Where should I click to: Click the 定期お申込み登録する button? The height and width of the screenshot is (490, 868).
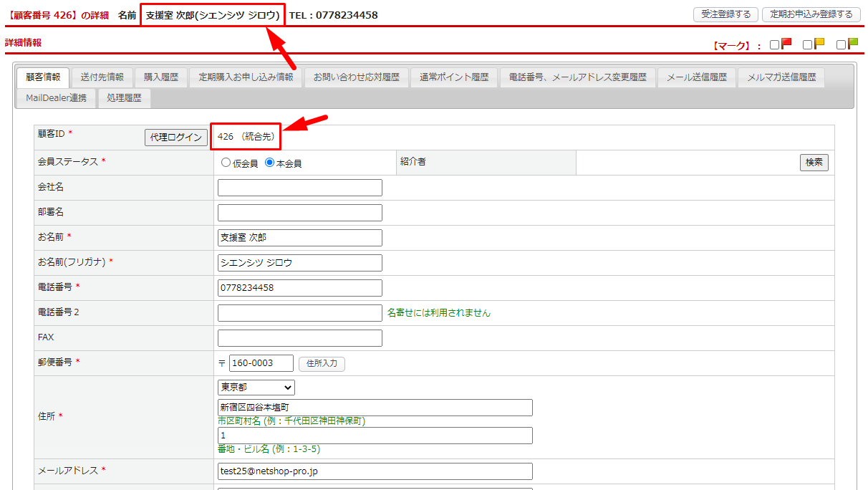point(811,14)
